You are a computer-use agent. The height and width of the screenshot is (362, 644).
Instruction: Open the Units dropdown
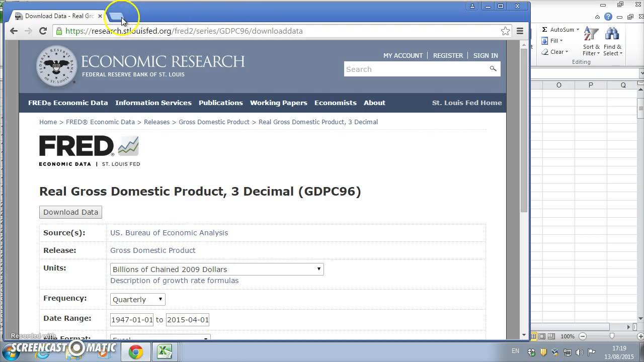pyautogui.click(x=217, y=269)
